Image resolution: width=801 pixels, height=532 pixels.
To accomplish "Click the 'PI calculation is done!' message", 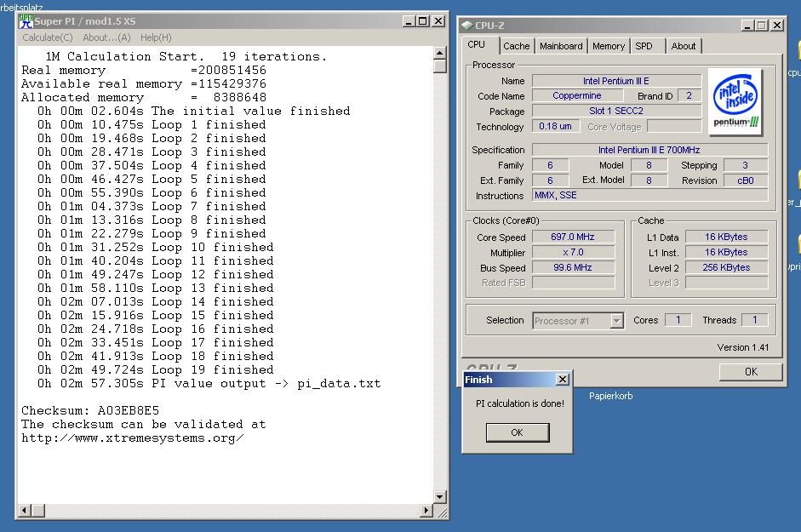I will point(520,403).
